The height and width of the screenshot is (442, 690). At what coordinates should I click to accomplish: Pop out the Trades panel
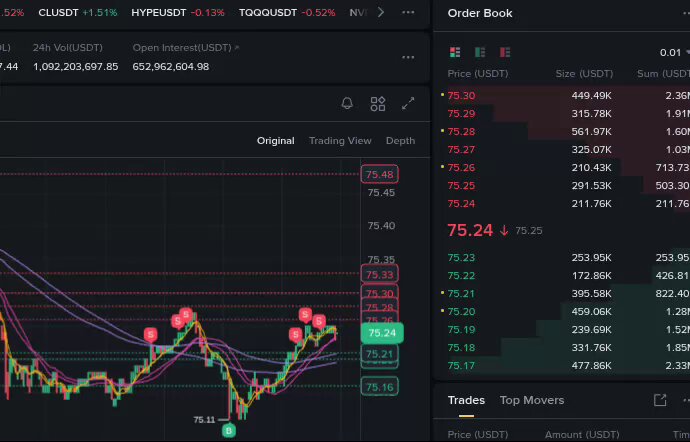click(660, 400)
